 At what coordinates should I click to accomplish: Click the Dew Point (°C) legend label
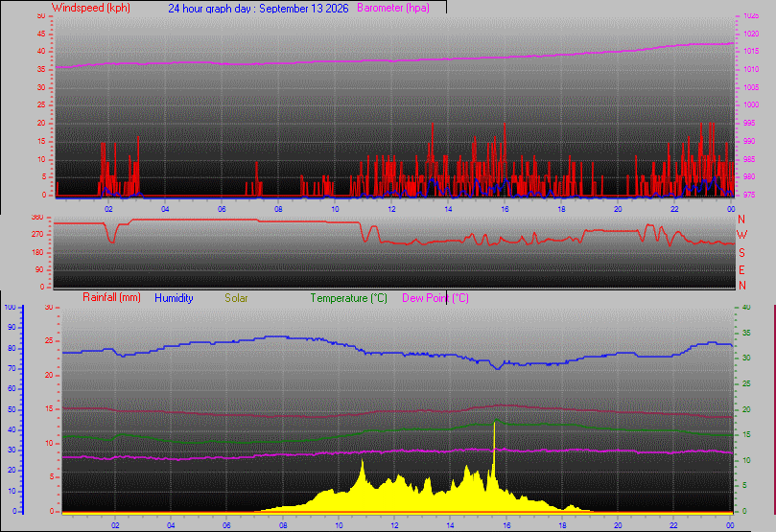[435, 298]
